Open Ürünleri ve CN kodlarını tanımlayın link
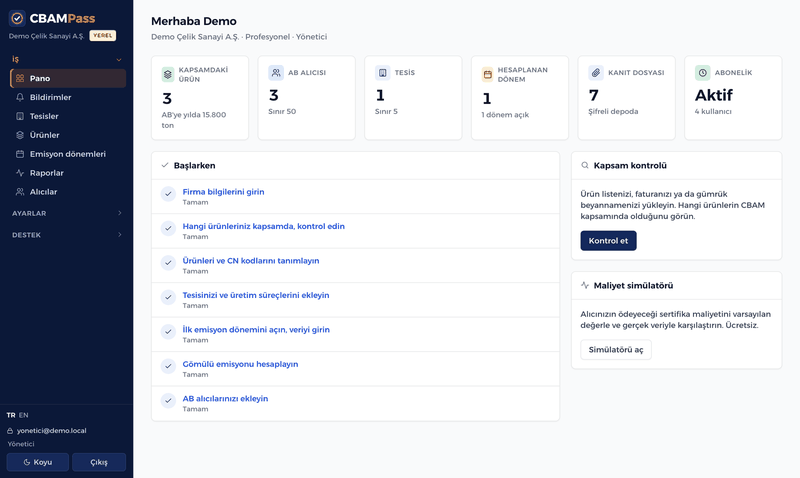 click(251, 261)
